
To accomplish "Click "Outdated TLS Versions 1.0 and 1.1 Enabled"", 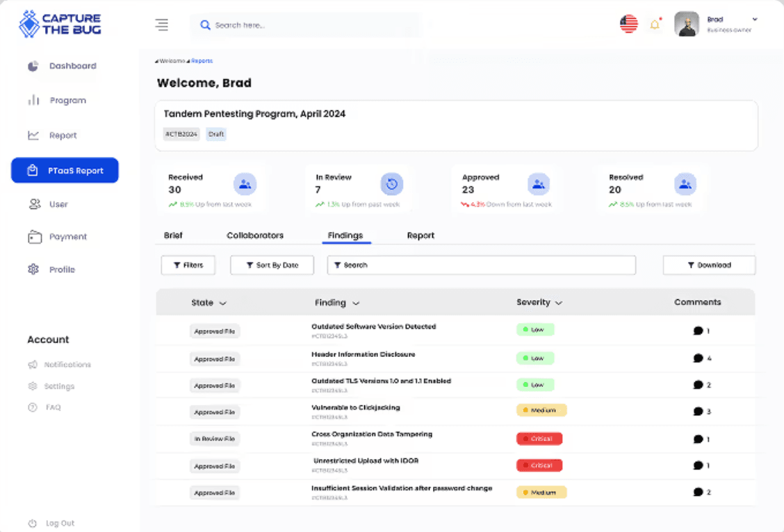I will pyautogui.click(x=381, y=381).
